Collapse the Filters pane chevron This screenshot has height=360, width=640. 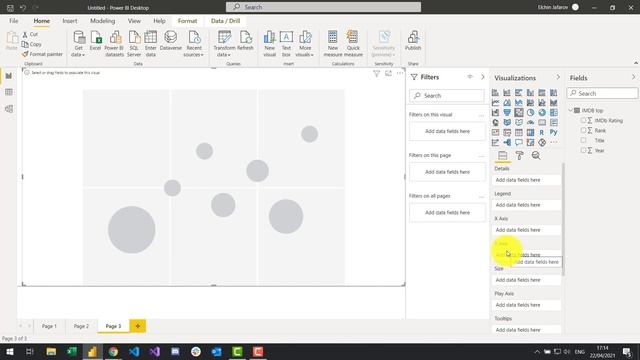pos(482,77)
